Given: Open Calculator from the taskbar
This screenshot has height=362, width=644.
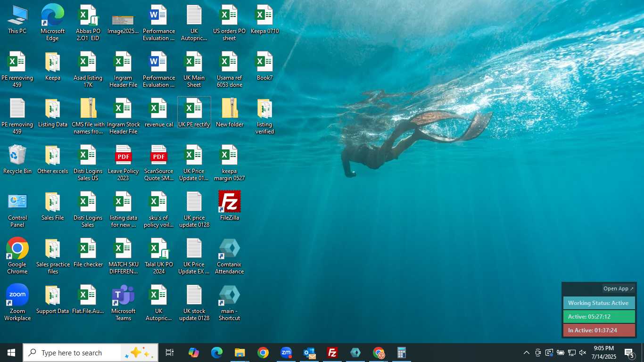Looking at the screenshot, I should tap(402, 353).
